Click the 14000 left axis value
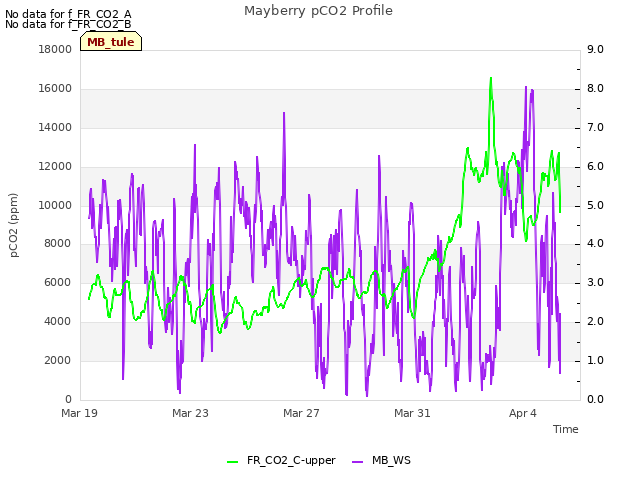This screenshot has width=640, height=480. [x=55, y=127]
